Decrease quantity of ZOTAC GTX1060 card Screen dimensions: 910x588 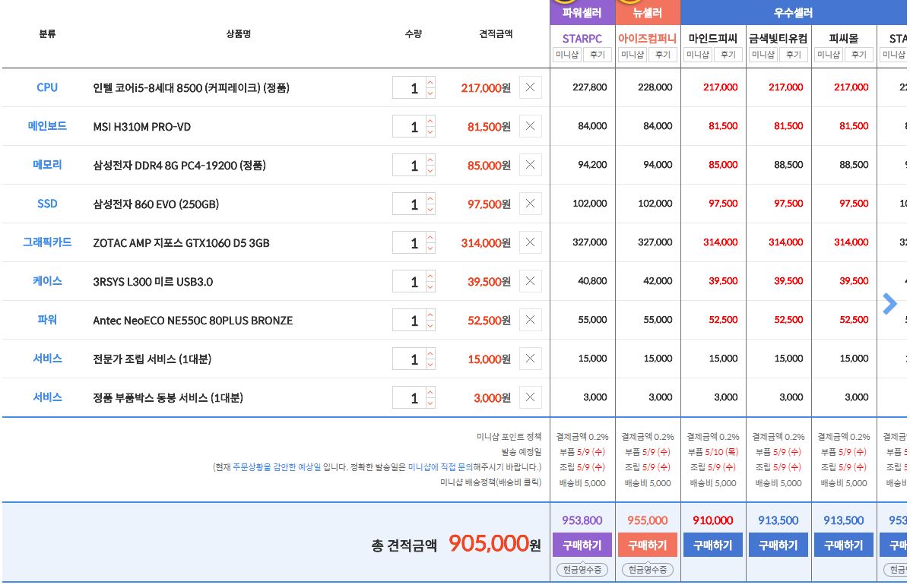point(430,248)
